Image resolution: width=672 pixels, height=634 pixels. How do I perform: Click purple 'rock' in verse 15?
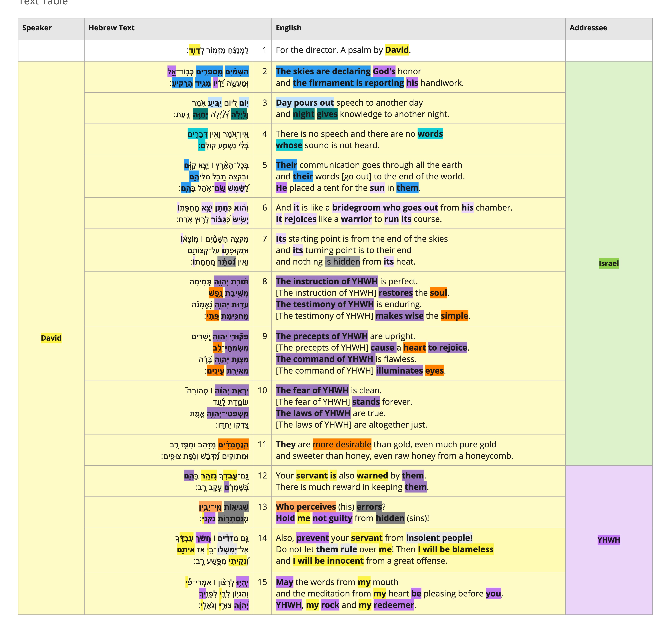(330, 605)
